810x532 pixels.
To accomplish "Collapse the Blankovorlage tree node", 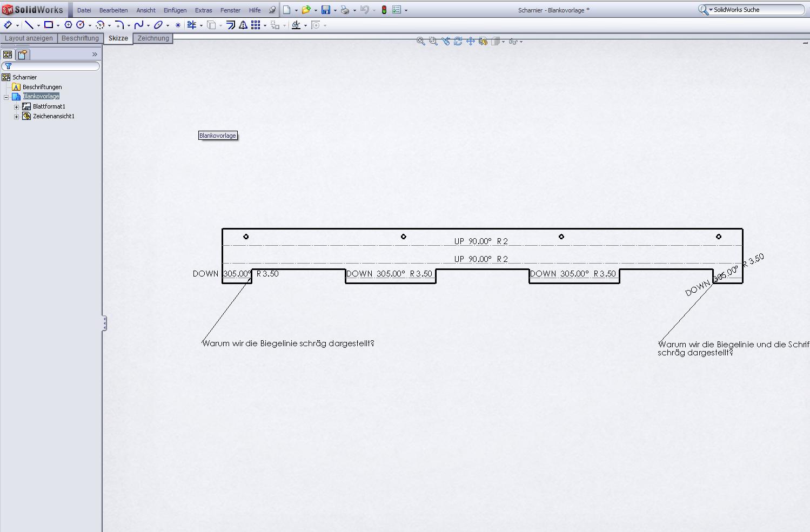I will [6, 97].
